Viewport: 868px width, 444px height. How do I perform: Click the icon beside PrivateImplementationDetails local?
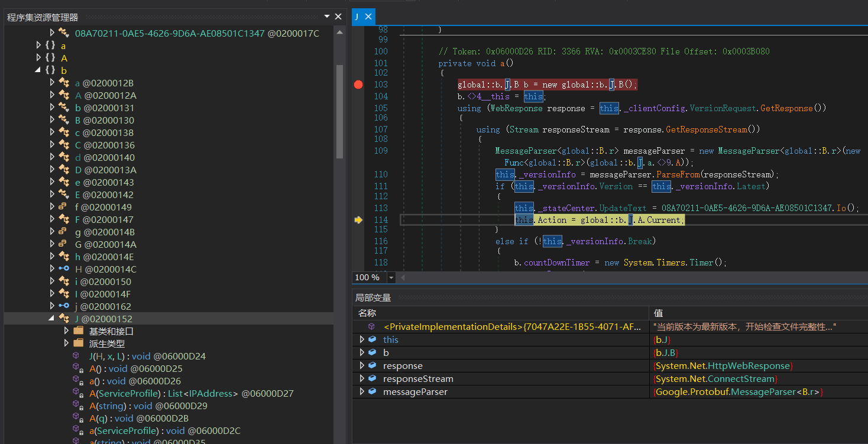[371, 326]
